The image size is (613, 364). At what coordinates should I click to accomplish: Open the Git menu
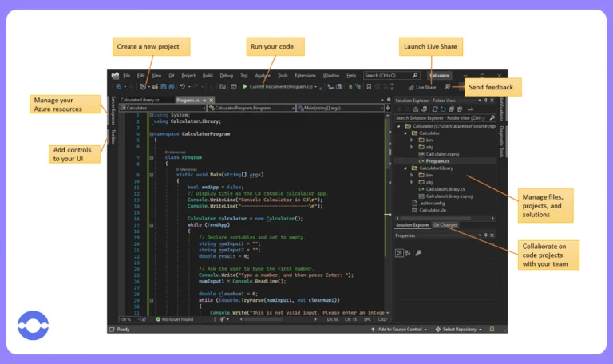pyautogui.click(x=172, y=76)
